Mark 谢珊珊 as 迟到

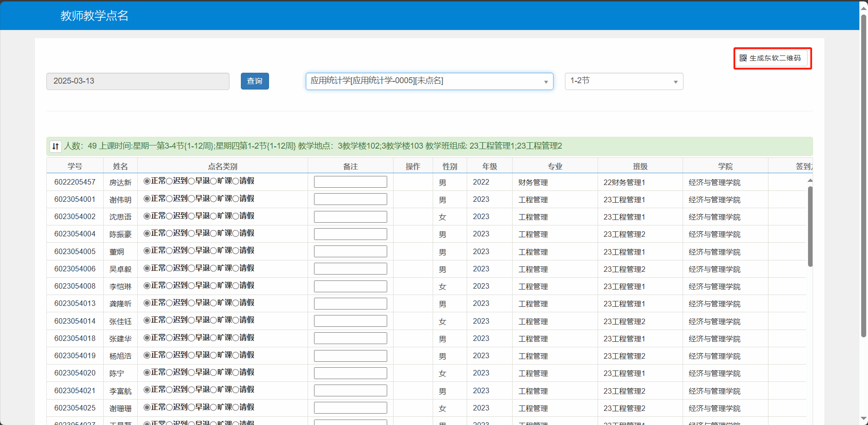click(169, 407)
